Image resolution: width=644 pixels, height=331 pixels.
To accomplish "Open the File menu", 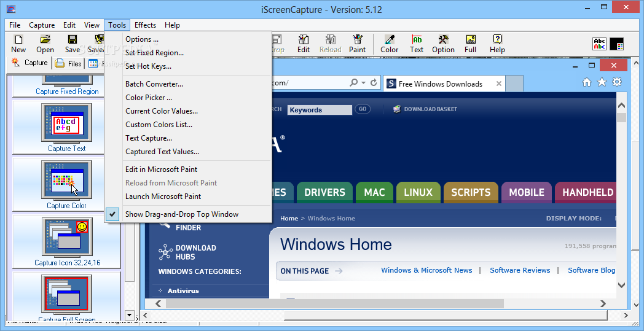I will (x=15, y=25).
